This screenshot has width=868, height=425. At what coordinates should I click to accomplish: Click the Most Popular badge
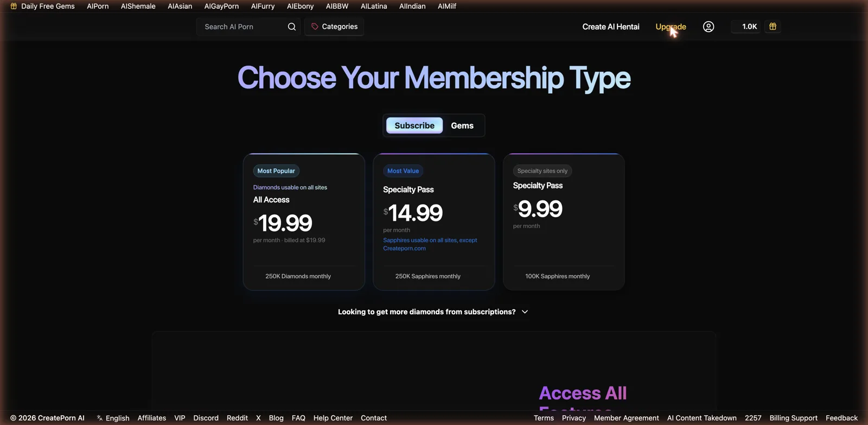click(276, 171)
